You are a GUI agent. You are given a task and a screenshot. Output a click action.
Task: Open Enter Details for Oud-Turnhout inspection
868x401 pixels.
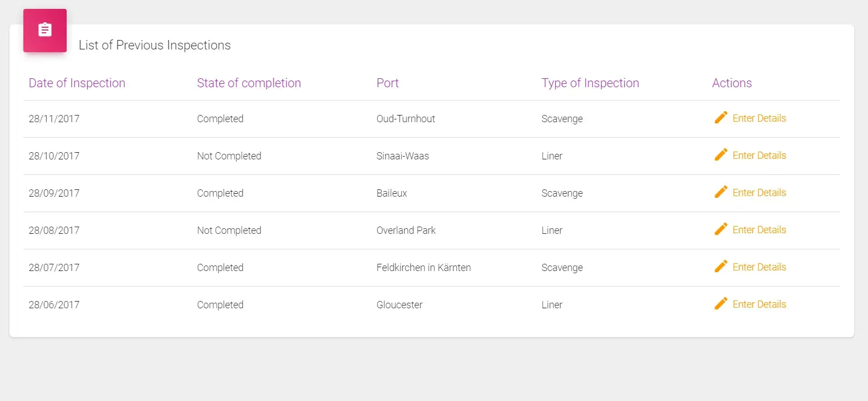pos(759,118)
